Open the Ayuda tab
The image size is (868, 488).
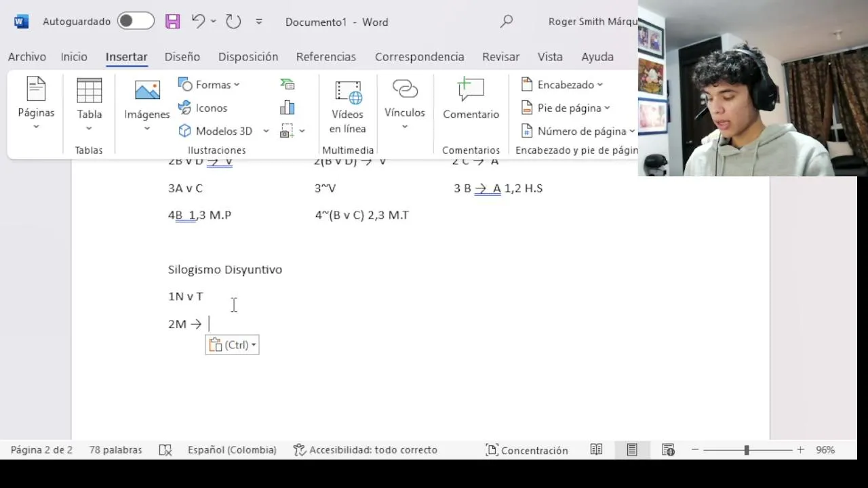tap(597, 57)
